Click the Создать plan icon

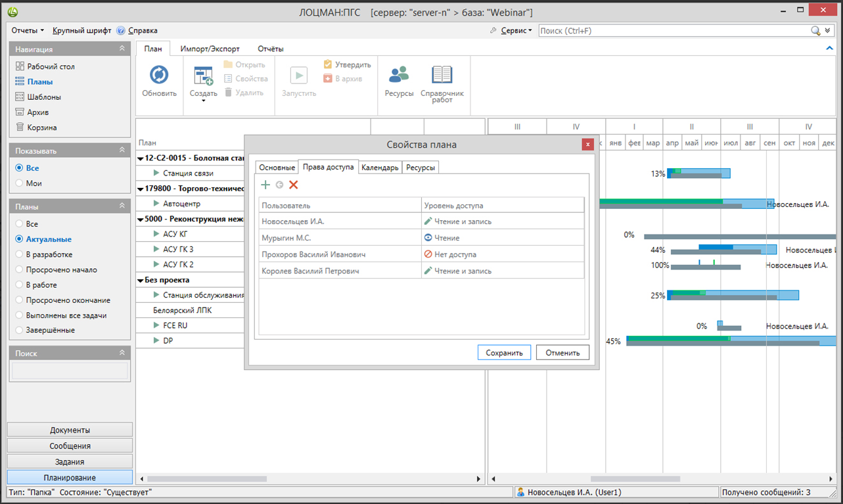click(203, 76)
